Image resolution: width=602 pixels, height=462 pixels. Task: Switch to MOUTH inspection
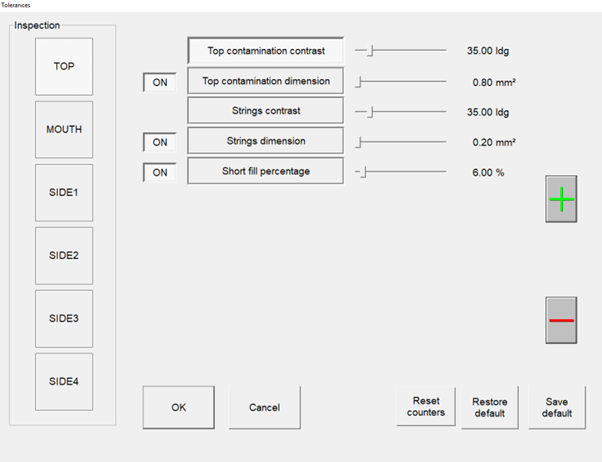click(x=64, y=129)
